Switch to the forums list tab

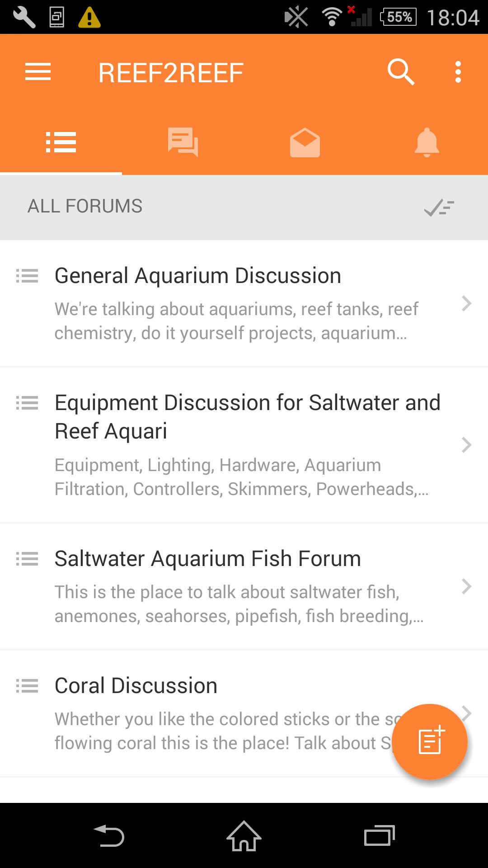click(61, 142)
